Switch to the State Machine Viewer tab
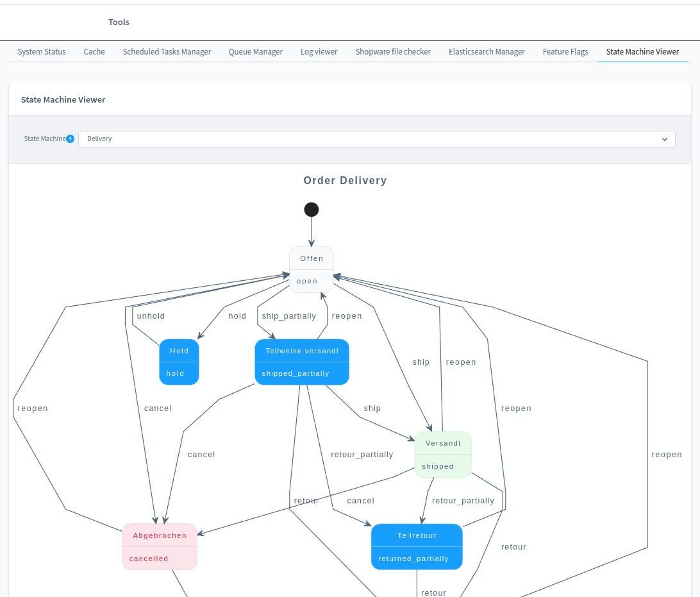Viewport: 700px width, 597px height. pyautogui.click(x=642, y=52)
